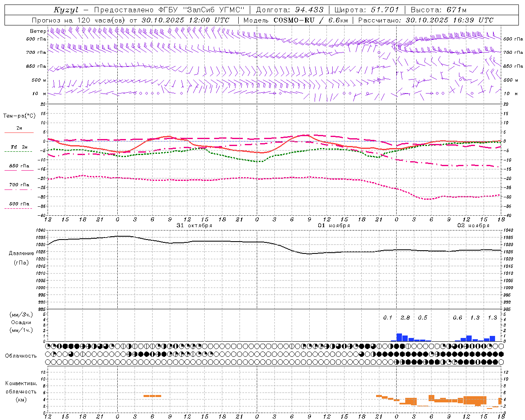Click "500 гПа" entry in temperature legend

[19, 203]
